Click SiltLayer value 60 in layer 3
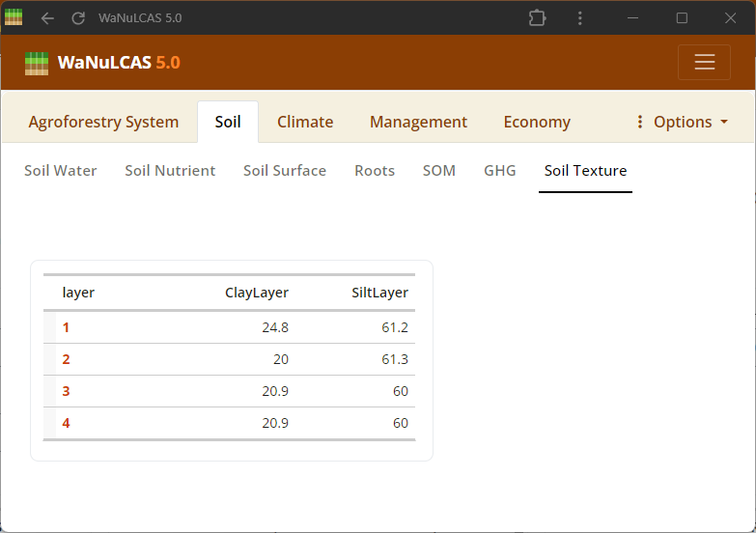 (400, 391)
